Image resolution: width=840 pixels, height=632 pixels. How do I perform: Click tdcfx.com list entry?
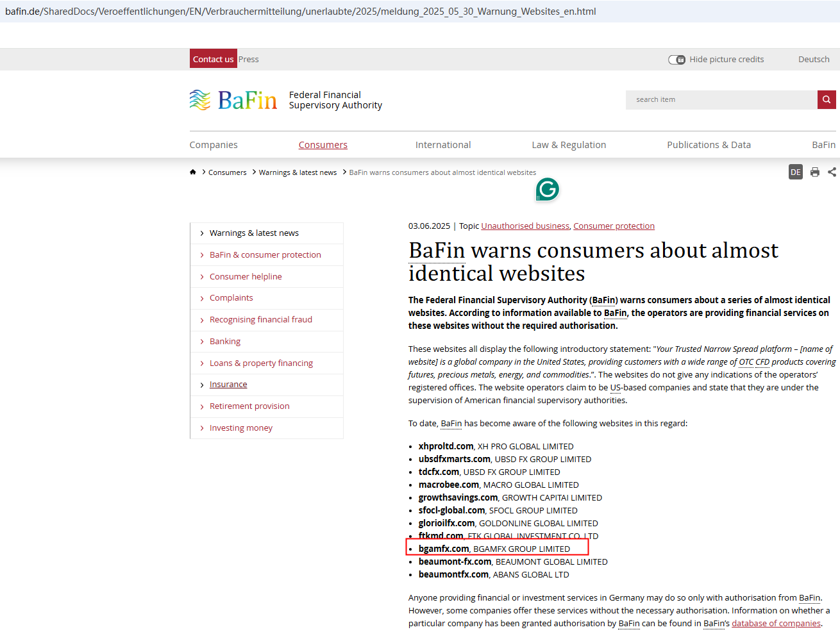pos(489,472)
